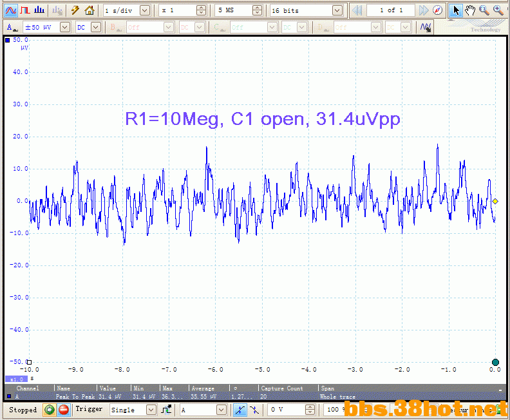Click the Name column header

pos(63,388)
